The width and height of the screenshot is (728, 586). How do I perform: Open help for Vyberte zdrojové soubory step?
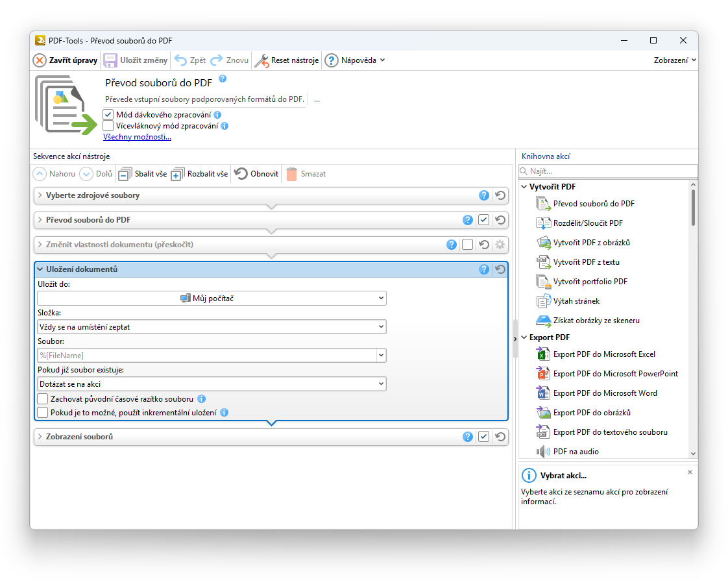point(484,195)
